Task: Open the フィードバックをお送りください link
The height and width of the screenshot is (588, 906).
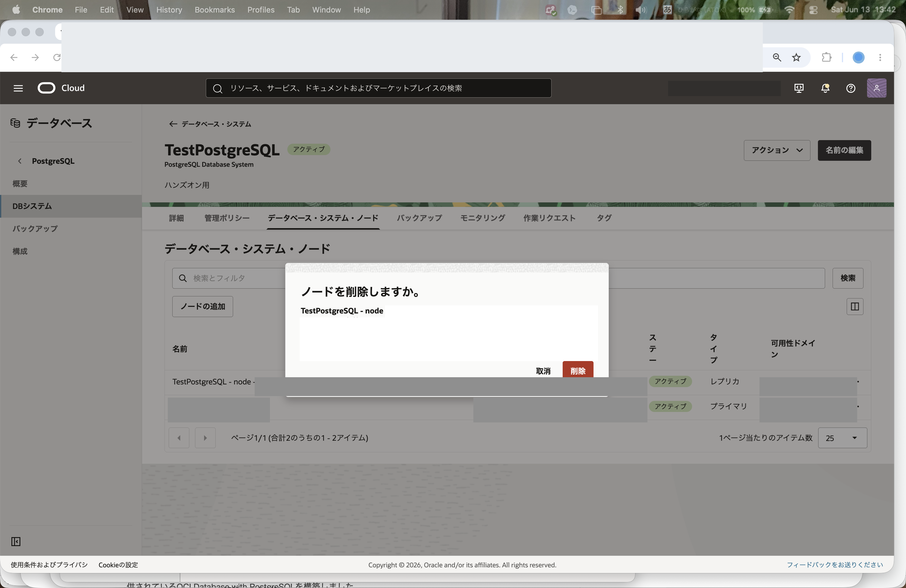Action: coord(835,565)
